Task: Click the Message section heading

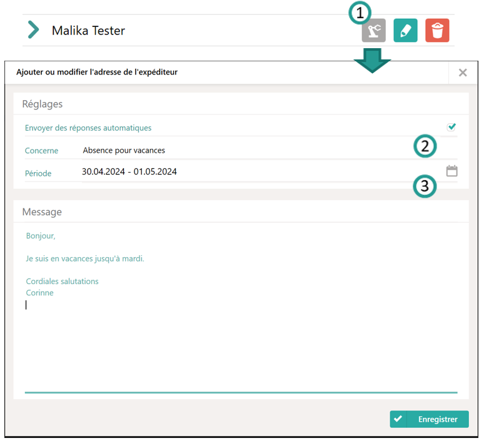Action: [42, 212]
